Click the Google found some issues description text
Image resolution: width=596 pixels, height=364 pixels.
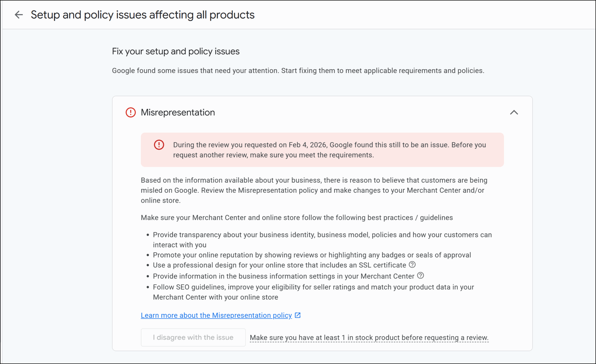298,71
